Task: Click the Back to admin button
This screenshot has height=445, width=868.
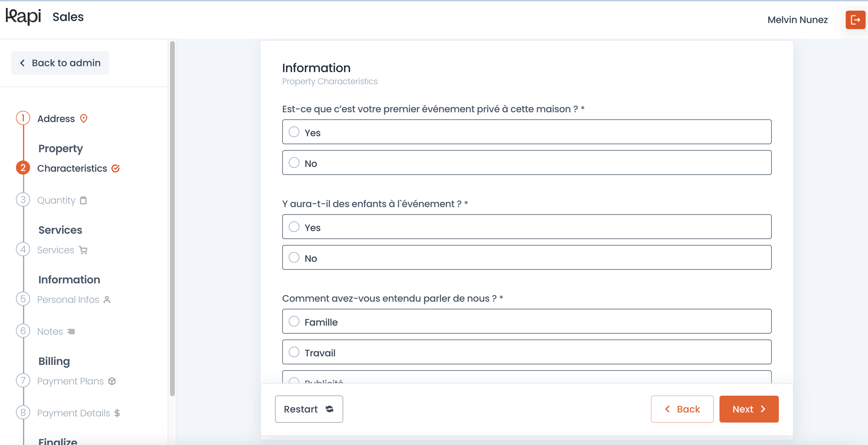Action: tap(60, 63)
